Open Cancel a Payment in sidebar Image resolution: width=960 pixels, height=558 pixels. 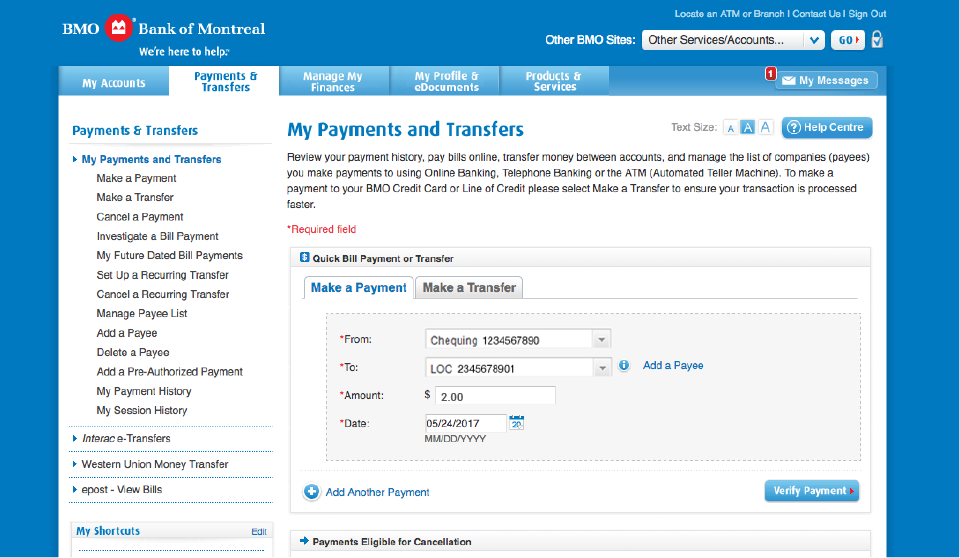[x=140, y=217]
